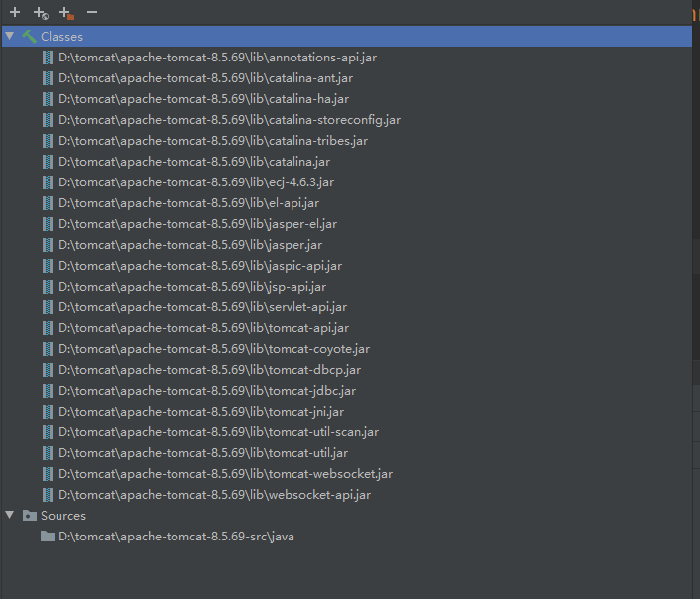Collapse the Sources tree node

point(10,515)
